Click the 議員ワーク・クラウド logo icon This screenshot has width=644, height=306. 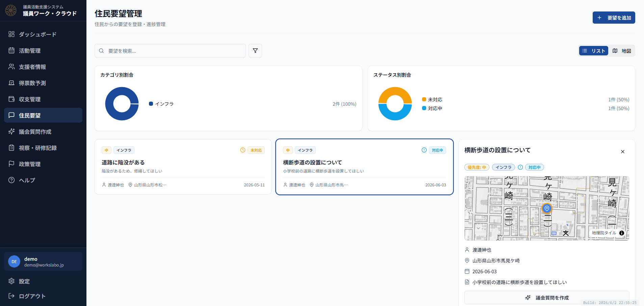[x=11, y=10]
